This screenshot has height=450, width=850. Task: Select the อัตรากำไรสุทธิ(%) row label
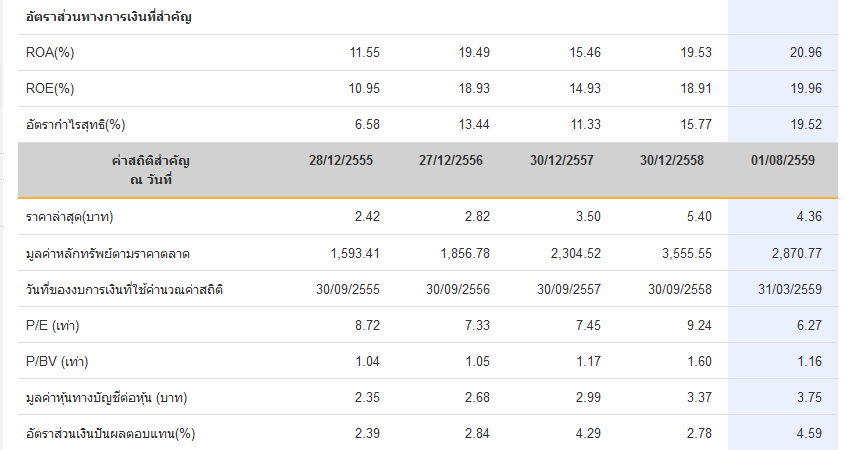pyautogui.click(x=75, y=125)
